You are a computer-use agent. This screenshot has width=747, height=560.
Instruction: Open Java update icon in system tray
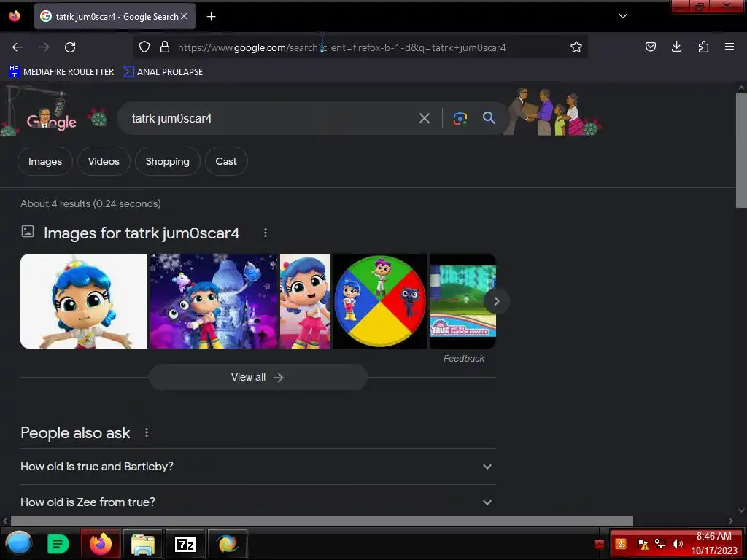coord(620,544)
